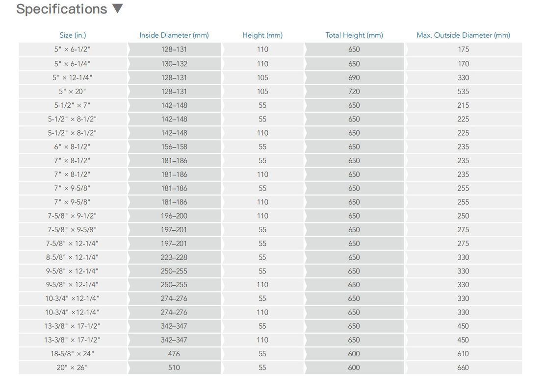The image size is (543, 392).
Task: Select the Inside Diameter (mm) column header
Action: (174, 35)
